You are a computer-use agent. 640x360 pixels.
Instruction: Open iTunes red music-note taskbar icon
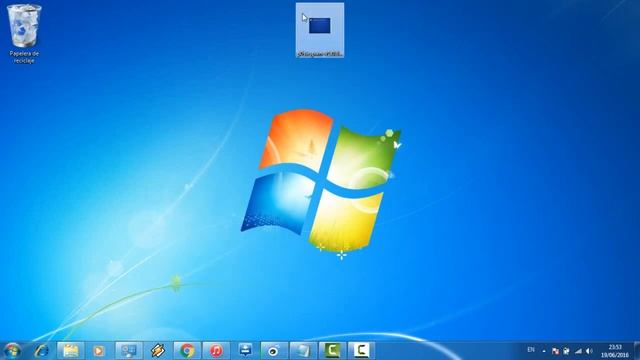(x=216, y=351)
